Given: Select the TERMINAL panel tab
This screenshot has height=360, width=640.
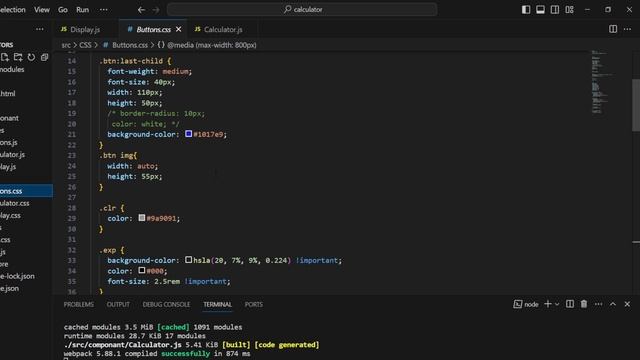Looking at the screenshot, I should pyautogui.click(x=218, y=304).
